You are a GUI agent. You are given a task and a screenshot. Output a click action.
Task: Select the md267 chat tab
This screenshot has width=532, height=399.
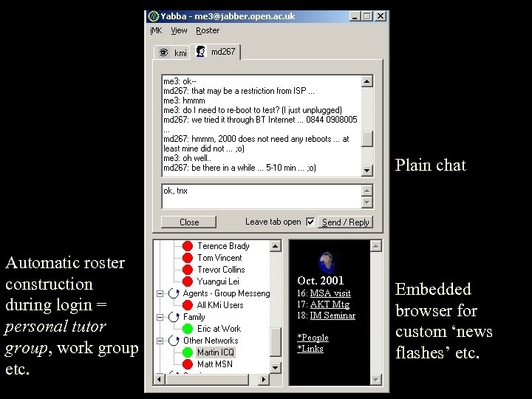216,52
